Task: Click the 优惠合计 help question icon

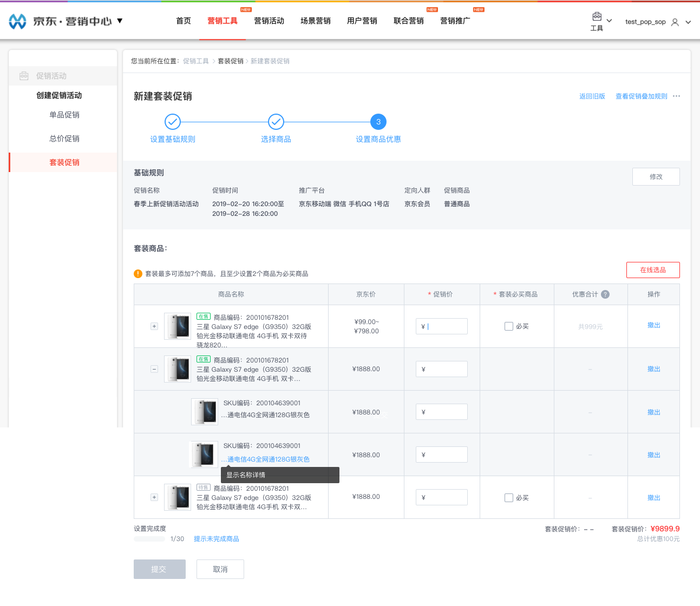Action: coord(605,294)
